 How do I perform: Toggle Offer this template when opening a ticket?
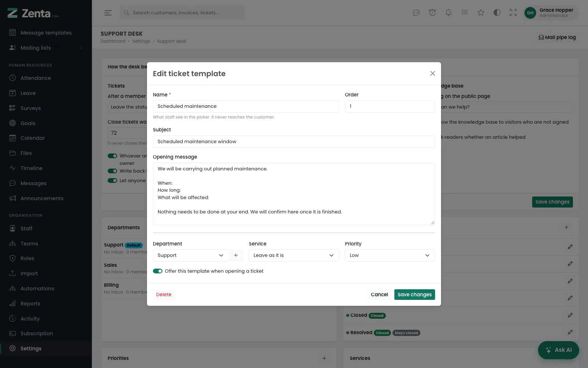158,271
